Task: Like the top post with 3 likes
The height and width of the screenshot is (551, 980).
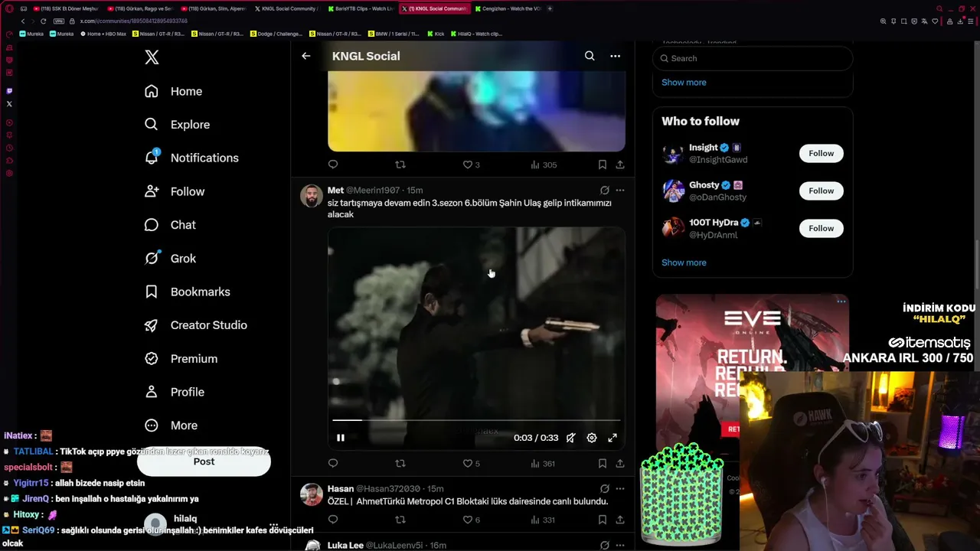Action: click(x=471, y=165)
